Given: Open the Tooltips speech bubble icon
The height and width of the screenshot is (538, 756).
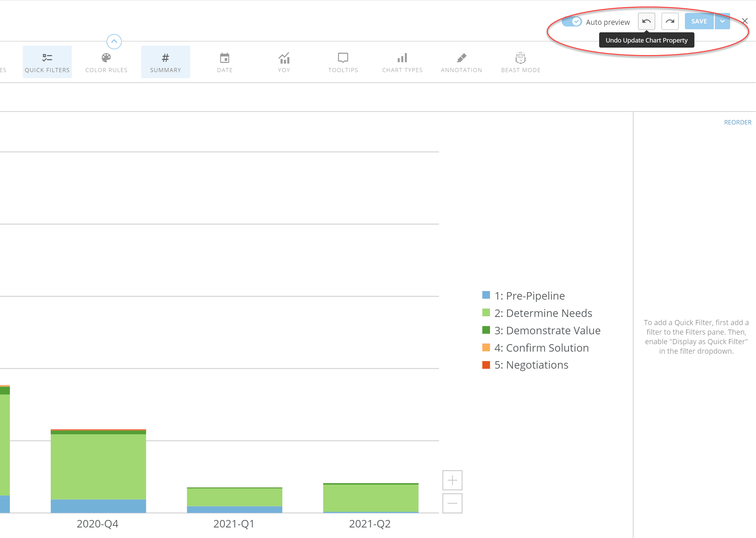Looking at the screenshot, I should [x=343, y=58].
